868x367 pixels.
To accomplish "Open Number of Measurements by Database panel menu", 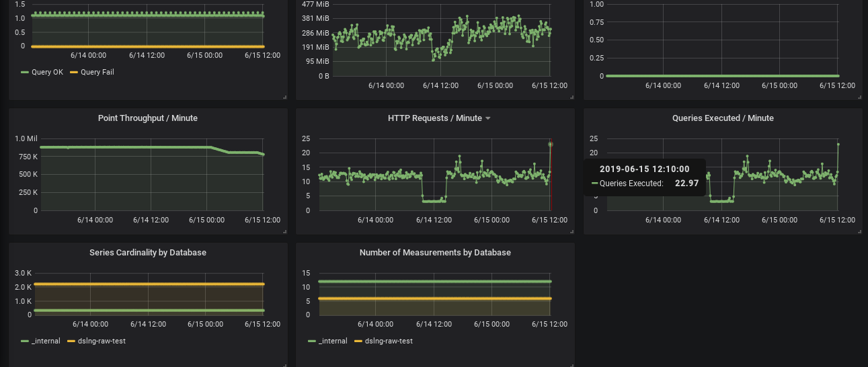I will (435, 253).
